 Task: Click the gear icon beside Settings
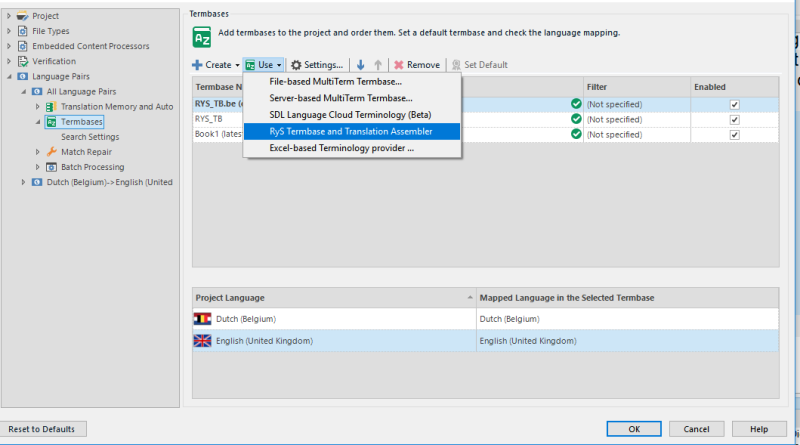(x=296, y=65)
